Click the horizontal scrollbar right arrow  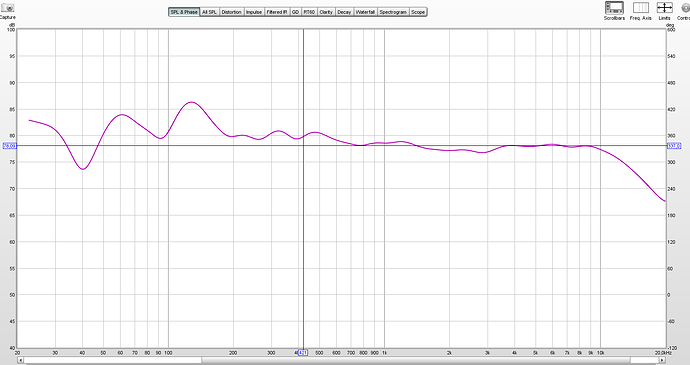663,360
